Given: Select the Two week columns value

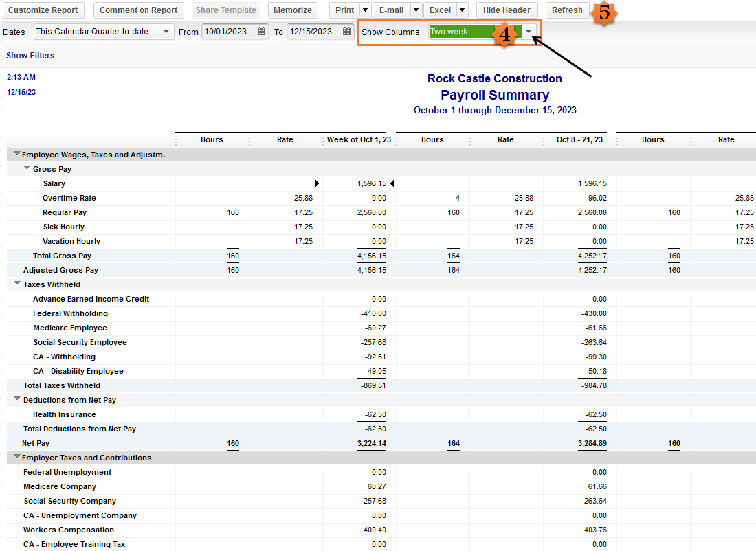Looking at the screenshot, I should 475,32.
